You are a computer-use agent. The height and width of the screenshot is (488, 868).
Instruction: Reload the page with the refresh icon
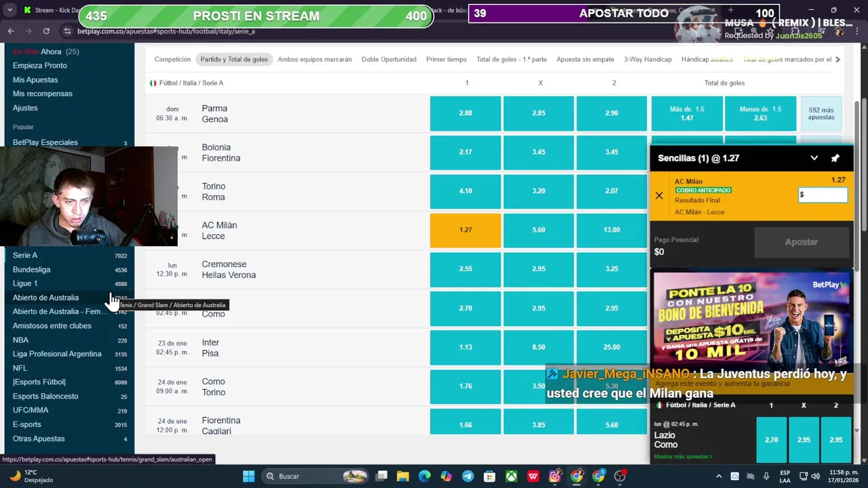pyautogui.click(x=46, y=31)
